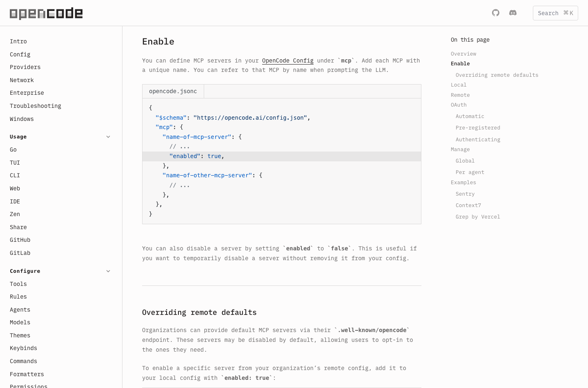This screenshot has width=588, height=388.
Task: Jump to the Local section
Action: click(x=459, y=85)
